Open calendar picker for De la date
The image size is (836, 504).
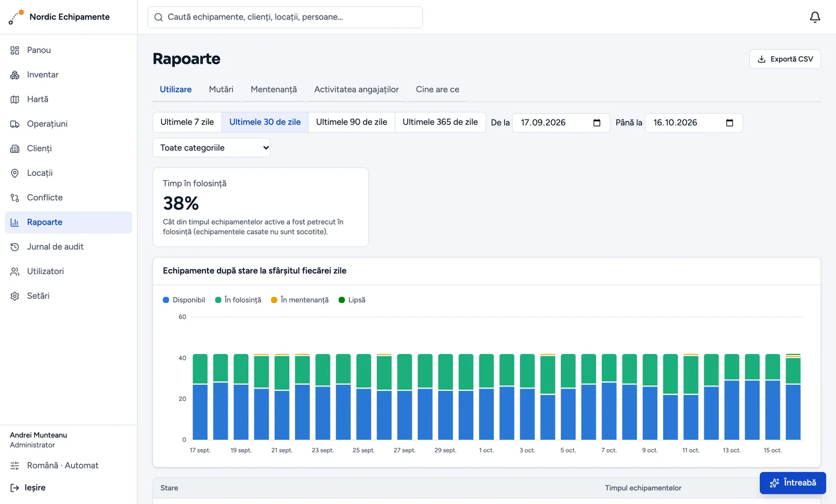click(597, 123)
